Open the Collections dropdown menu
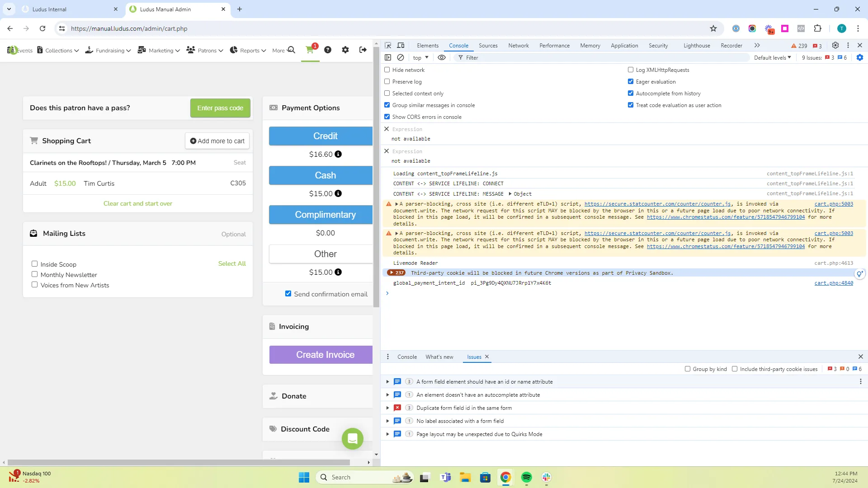Viewport: 868px width, 488px height. tap(58, 50)
